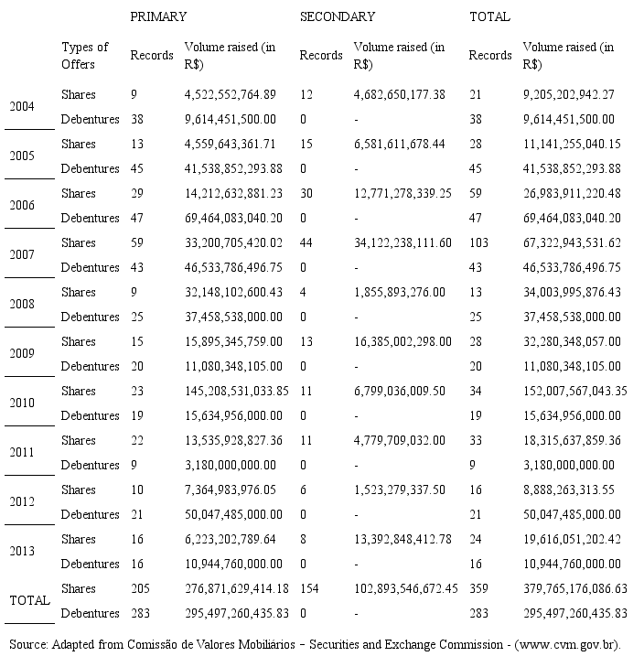Click the records count 103 cell

(x=480, y=242)
